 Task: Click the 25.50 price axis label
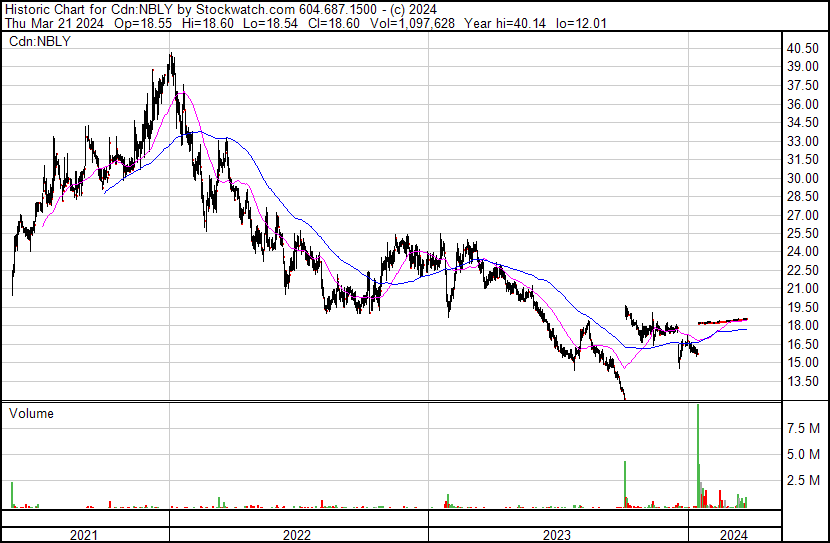point(803,233)
